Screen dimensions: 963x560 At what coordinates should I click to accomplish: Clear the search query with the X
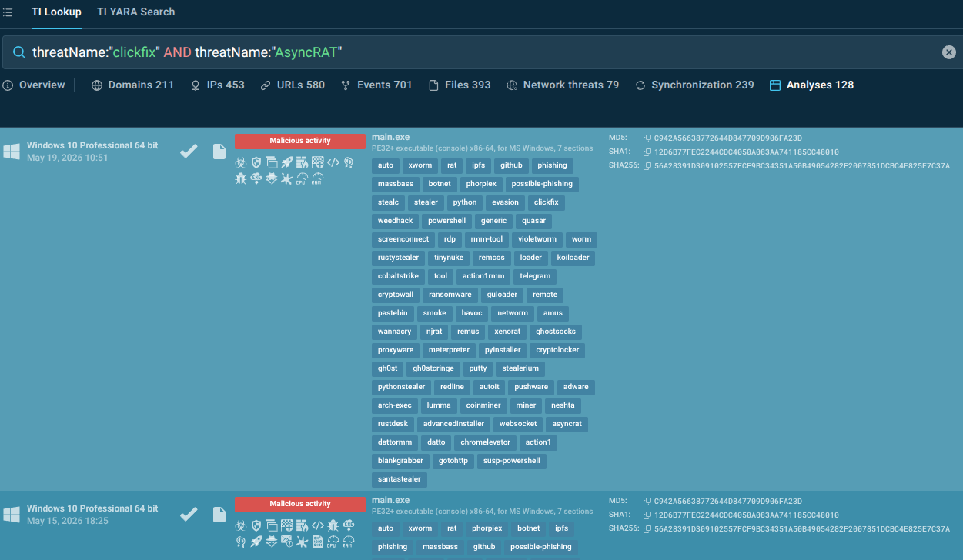949,52
